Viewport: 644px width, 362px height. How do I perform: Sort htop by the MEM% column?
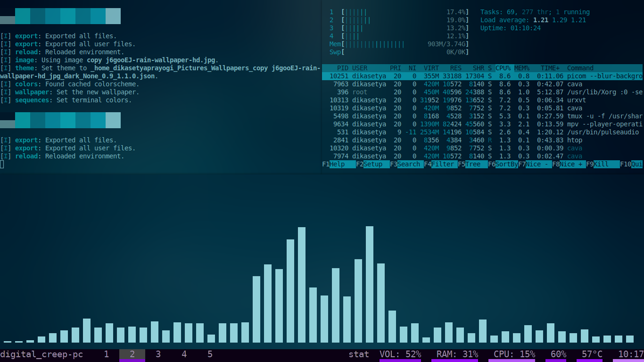coord(522,68)
